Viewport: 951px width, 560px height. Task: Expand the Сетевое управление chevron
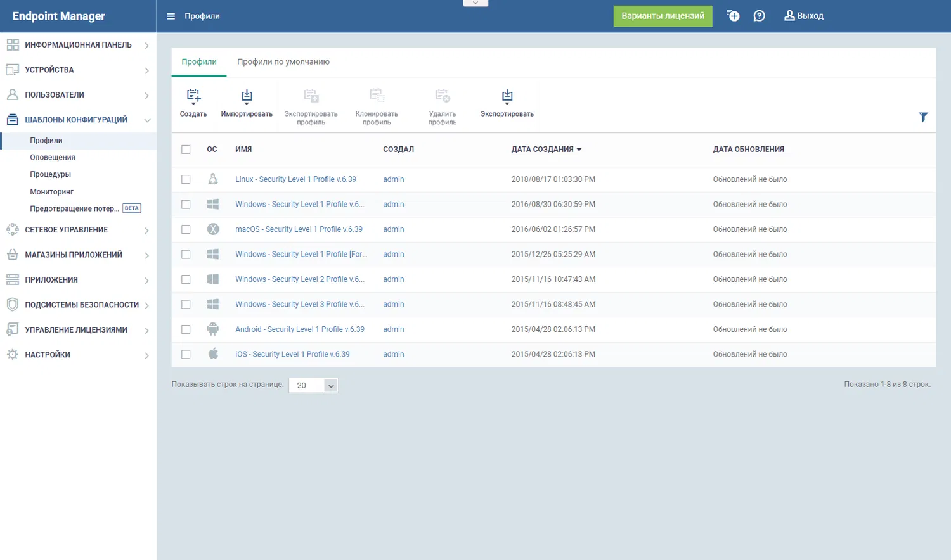(146, 231)
